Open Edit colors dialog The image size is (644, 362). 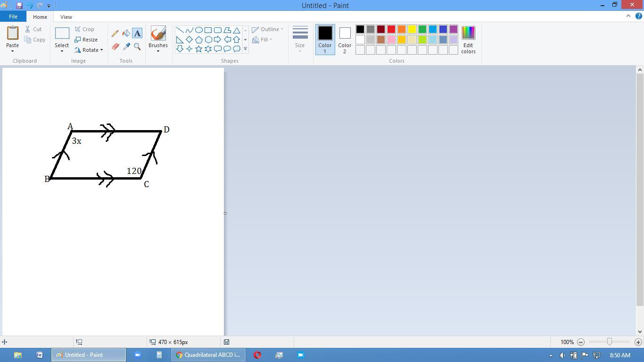pyautogui.click(x=468, y=40)
